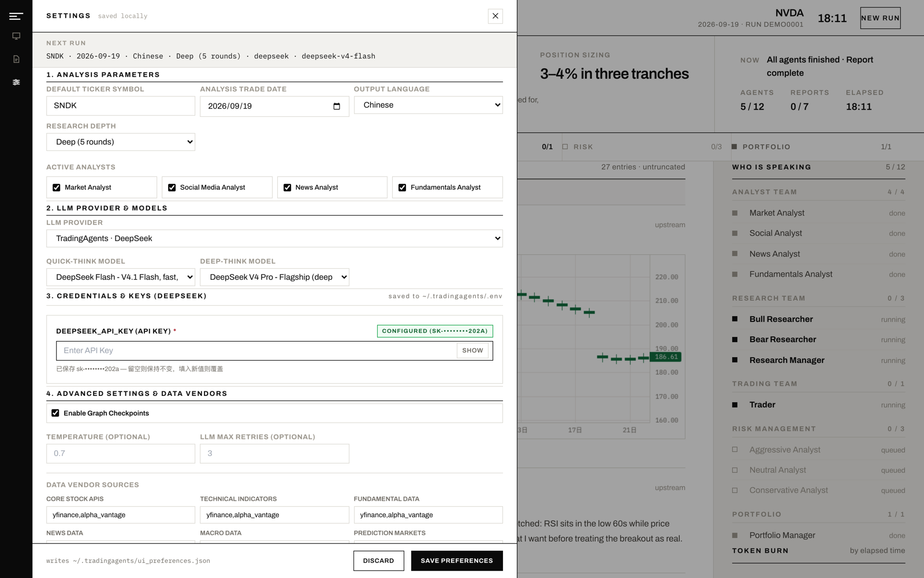Open the Research Depth dropdown
This screenshot has width=924, height=578.
pyautogui.click(x=121, y=142)
